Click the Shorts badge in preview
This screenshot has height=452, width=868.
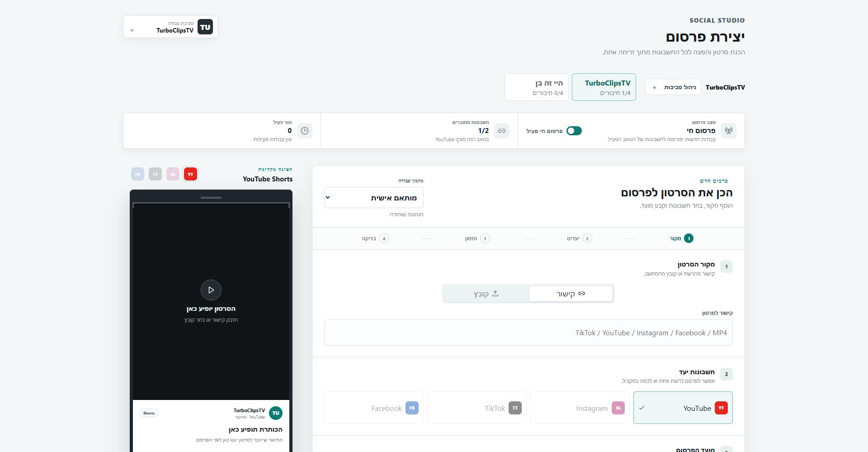[x=149, y=413]
